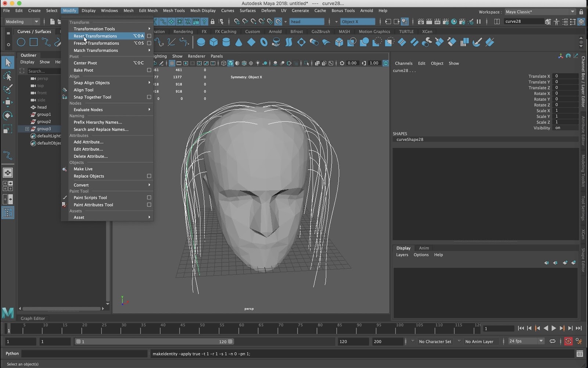Click the Add Attribute menu entry
This screenshot has height=368, width=588.
coord(88,142)
